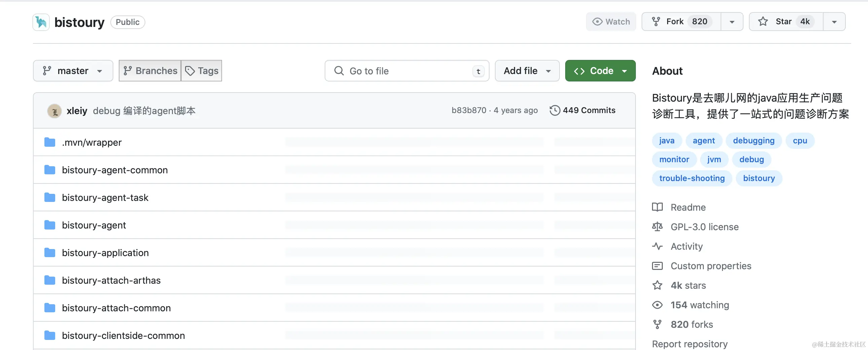Viewport: 868px width, 350px height.
Task: Open the .mvn/wrapper folder
Action: coord(92,142)
